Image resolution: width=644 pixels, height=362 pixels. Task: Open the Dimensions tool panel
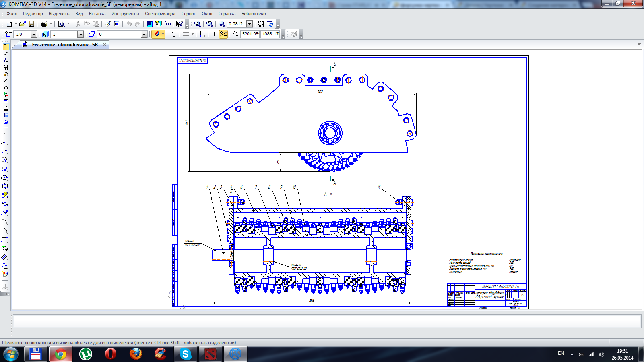tap(6, 53)
